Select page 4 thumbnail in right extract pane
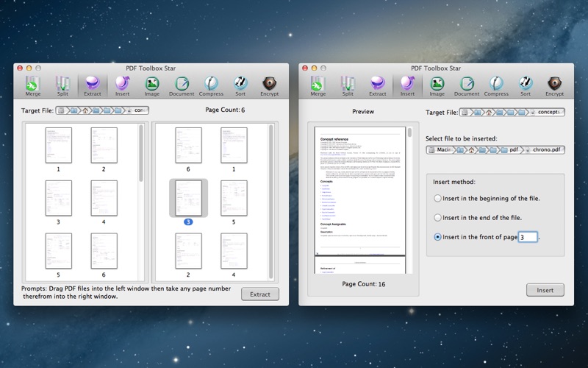This screenshot has width=588, height=368. tap(234, 251)
